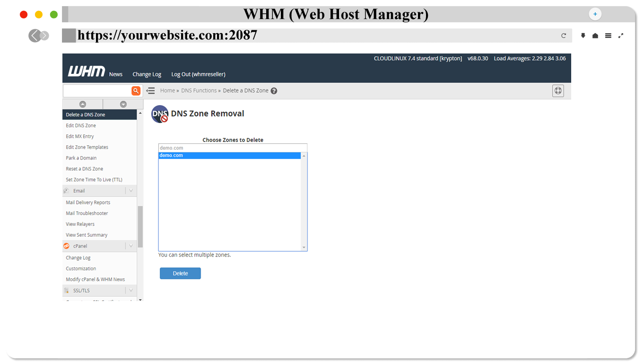Open a new tab with plus
644x364 pixels.
pyautogui.click(x=595, y=14)
